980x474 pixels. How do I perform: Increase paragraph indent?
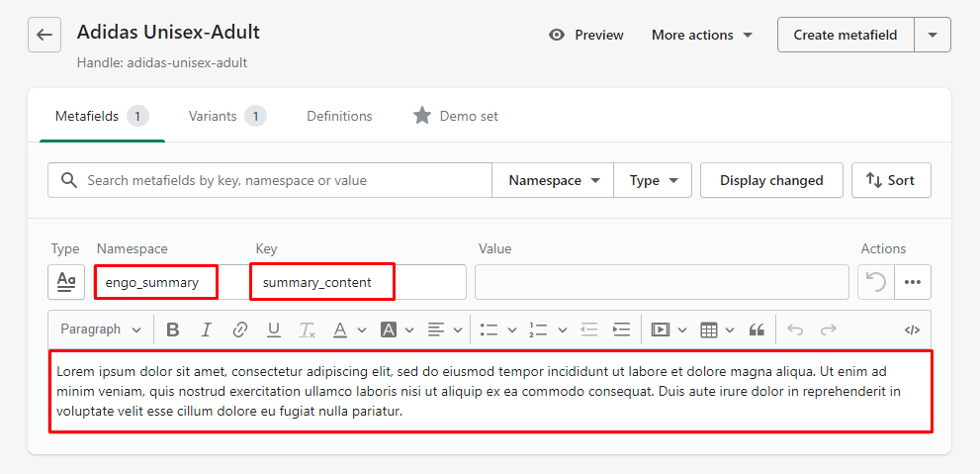621,330
